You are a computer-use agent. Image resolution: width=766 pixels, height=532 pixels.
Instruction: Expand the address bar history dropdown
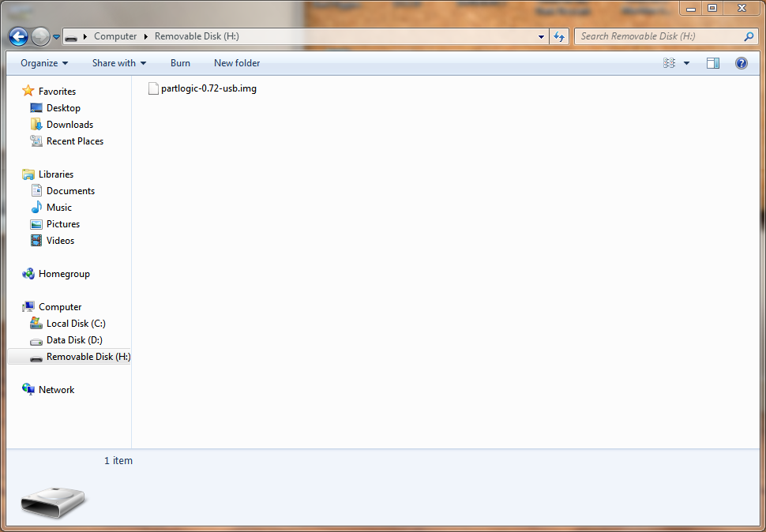(x=541, y=36)
